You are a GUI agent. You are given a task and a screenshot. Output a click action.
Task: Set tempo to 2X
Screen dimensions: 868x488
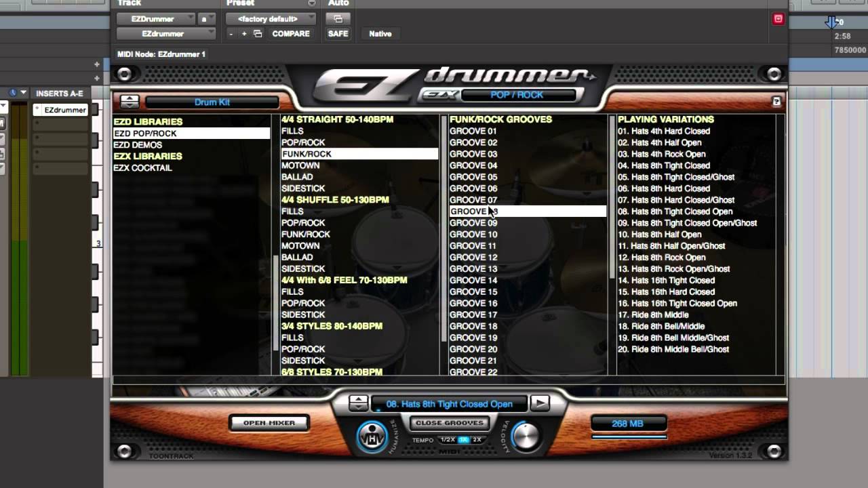pyautogui.click(x=477, y=440)
